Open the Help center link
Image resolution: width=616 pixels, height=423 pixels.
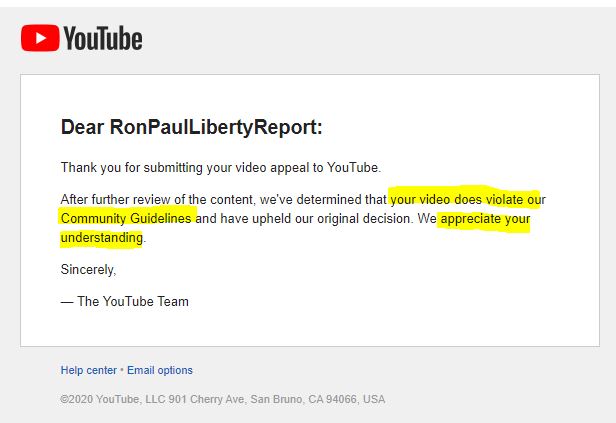click(88, 370)
